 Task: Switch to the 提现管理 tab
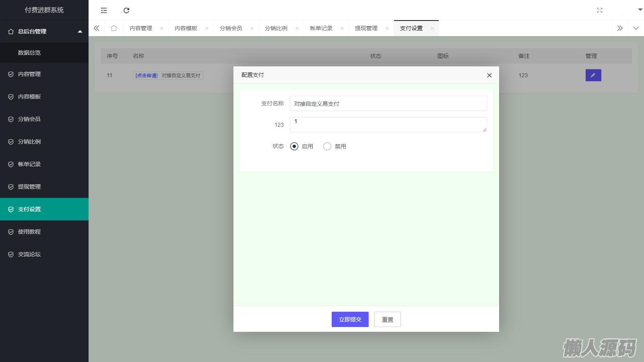(366, 28)
